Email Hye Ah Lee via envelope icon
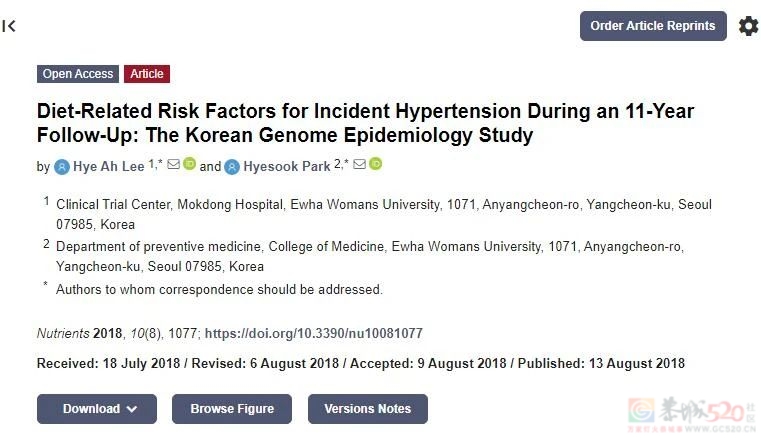The width and height of the screenshot is (761, 438). pyautogui.click(x=173, y=164)
